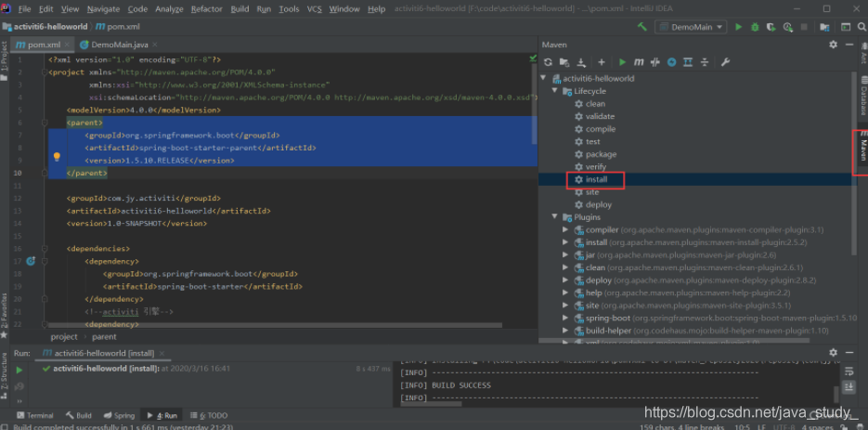Open the Terminal tool window
Screen dimensions: 868x430
(35, 415)
